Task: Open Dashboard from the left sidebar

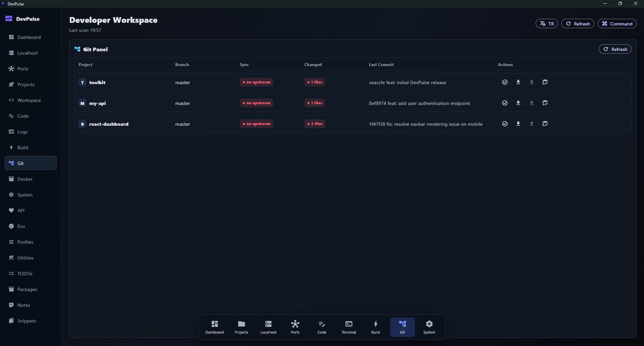Action: click(31, 37)
